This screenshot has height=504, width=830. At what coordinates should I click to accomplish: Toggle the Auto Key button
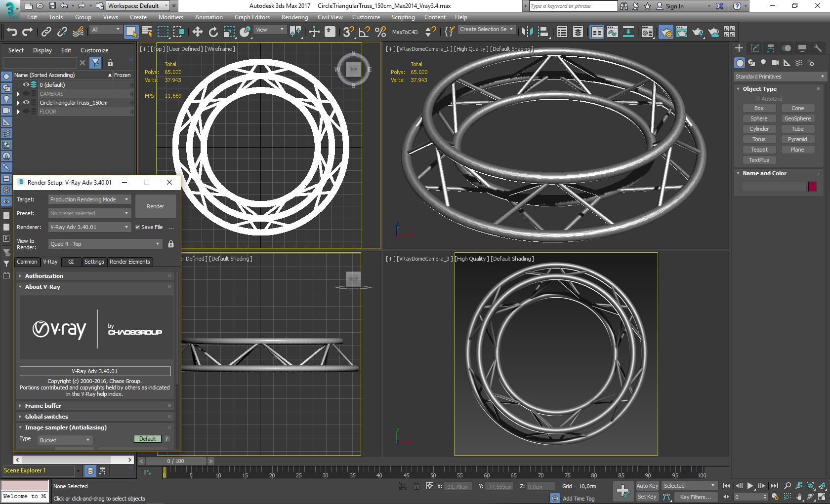[x=647, y=486]
